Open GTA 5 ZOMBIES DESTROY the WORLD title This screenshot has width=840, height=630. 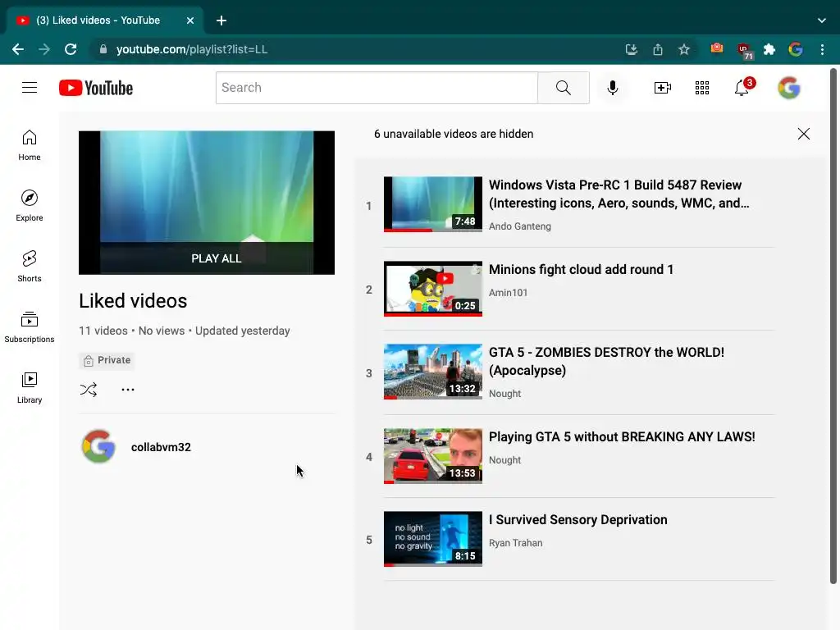pyautogui.click(x=606, y=361)
